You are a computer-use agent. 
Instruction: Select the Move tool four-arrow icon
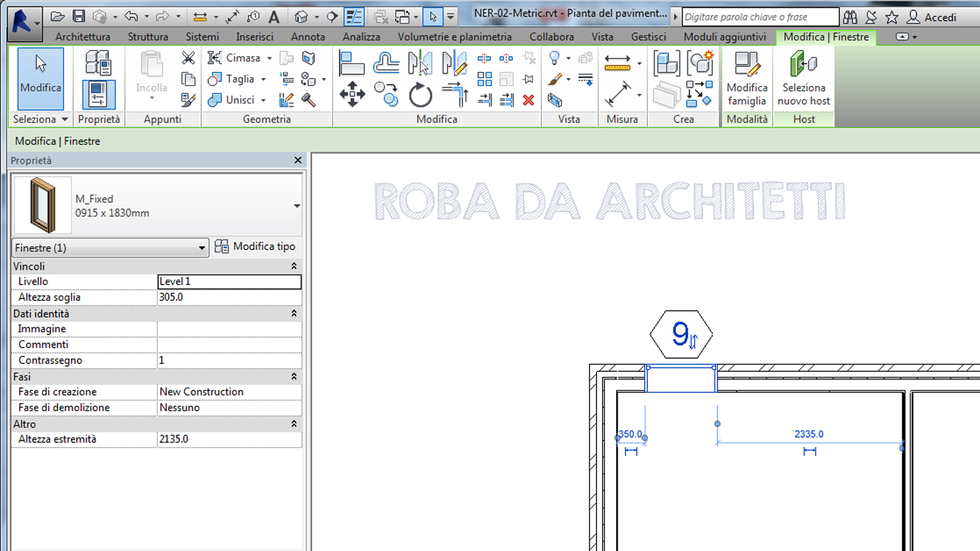tap(352, 95)
